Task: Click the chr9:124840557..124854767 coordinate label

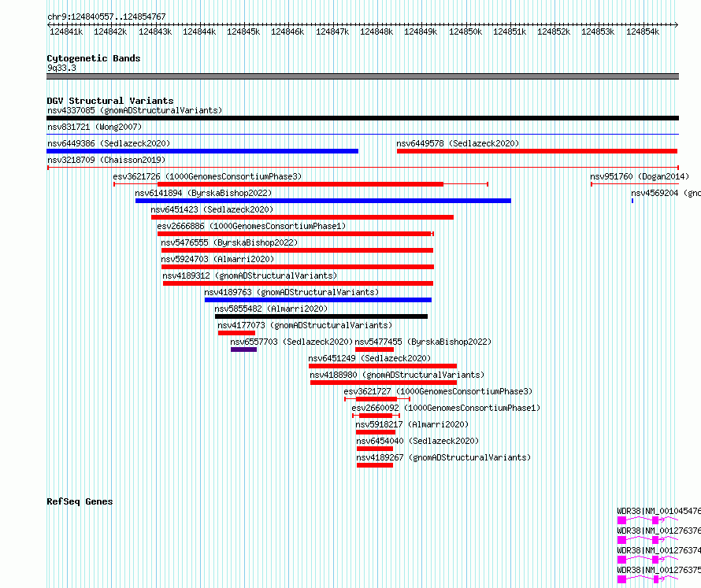Action: click(106, 17)
